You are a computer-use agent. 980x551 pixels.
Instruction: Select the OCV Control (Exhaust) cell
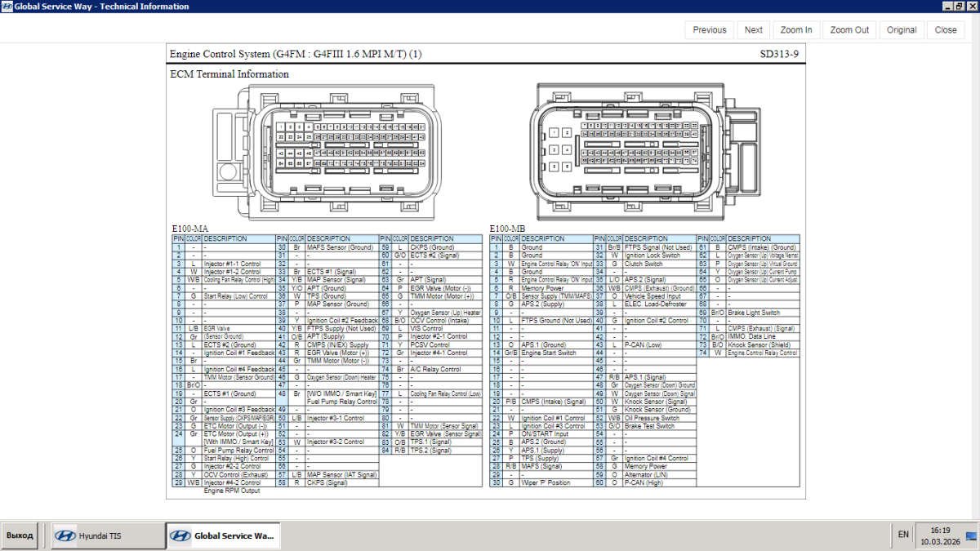(239, 474)
